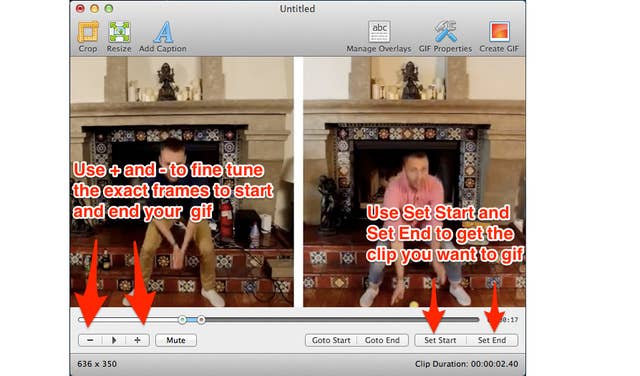
Task: Click the right video preview frame
Action: (414, 182)
